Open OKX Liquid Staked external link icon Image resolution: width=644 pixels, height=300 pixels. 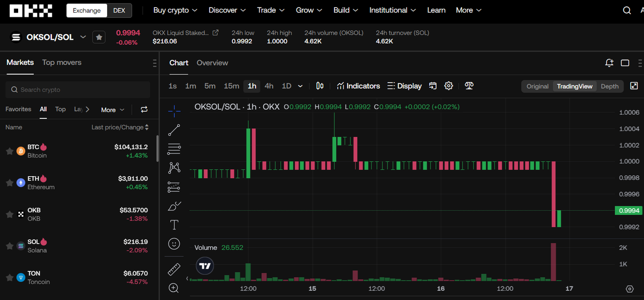pos(215,33)
